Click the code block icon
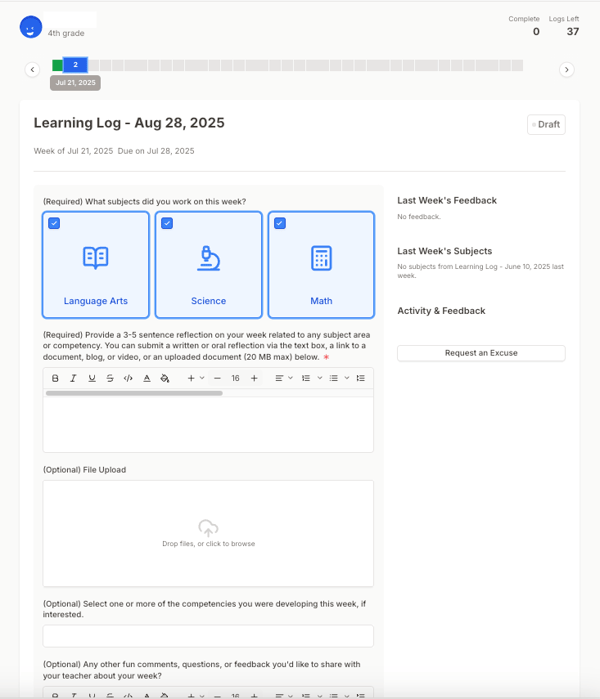This screenshot has width=600, height=699. pos(127,378)
